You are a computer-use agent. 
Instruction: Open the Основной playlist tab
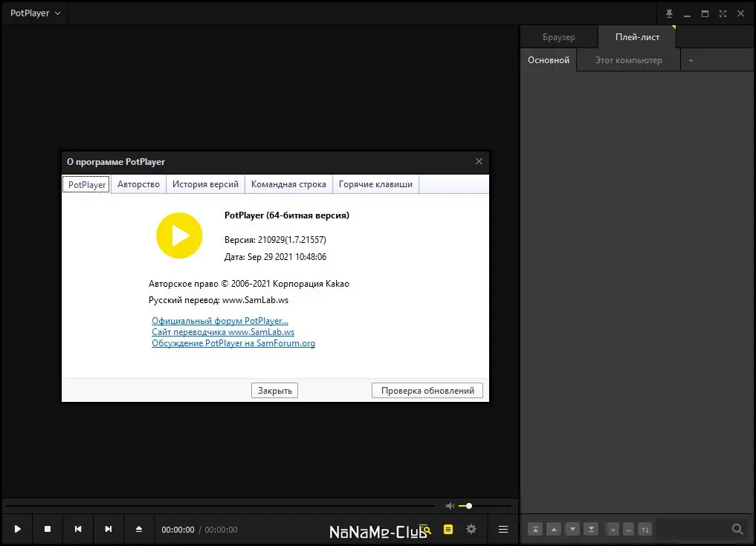tap(548, 60)
